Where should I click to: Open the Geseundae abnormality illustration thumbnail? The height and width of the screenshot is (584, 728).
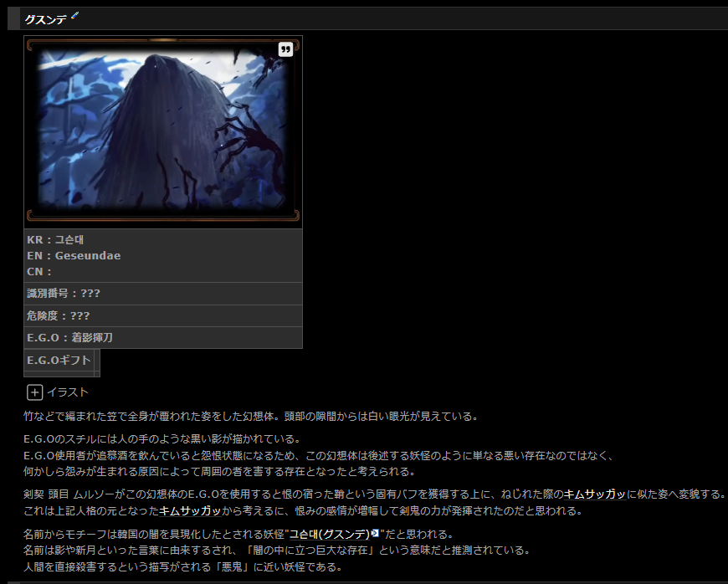coord(163,131)
